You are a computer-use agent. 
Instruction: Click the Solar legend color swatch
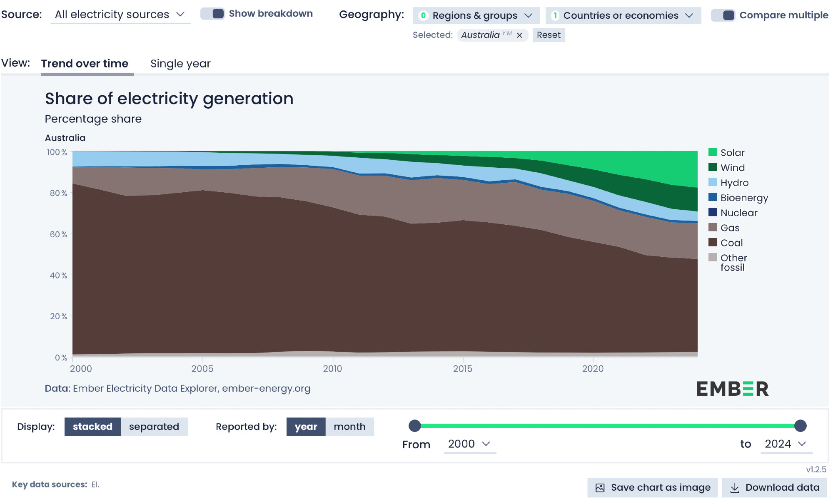click(x=713, y=152)
